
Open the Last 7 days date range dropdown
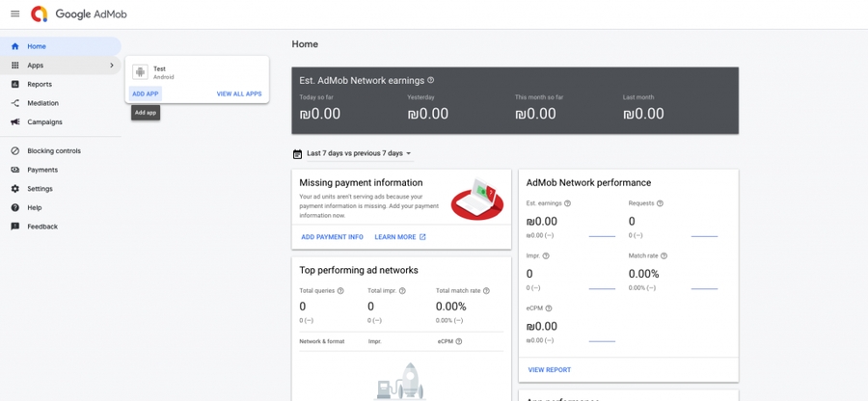click(x=359, y=153)
